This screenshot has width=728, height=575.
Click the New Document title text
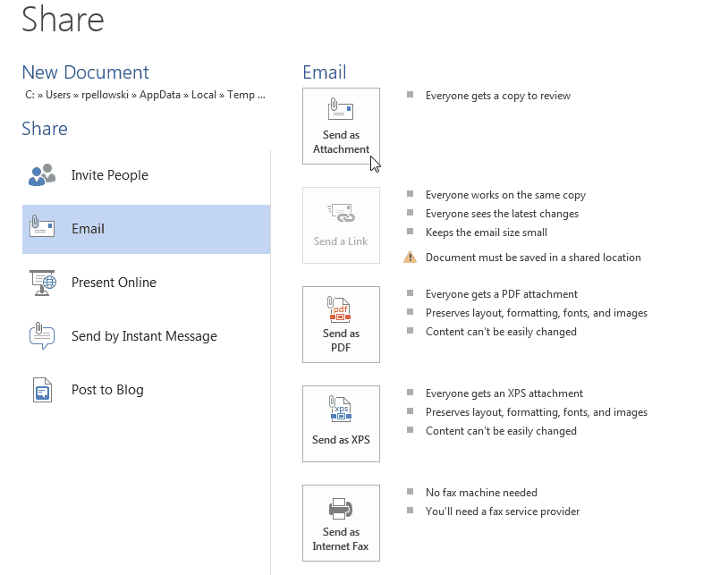click(86, 72)
